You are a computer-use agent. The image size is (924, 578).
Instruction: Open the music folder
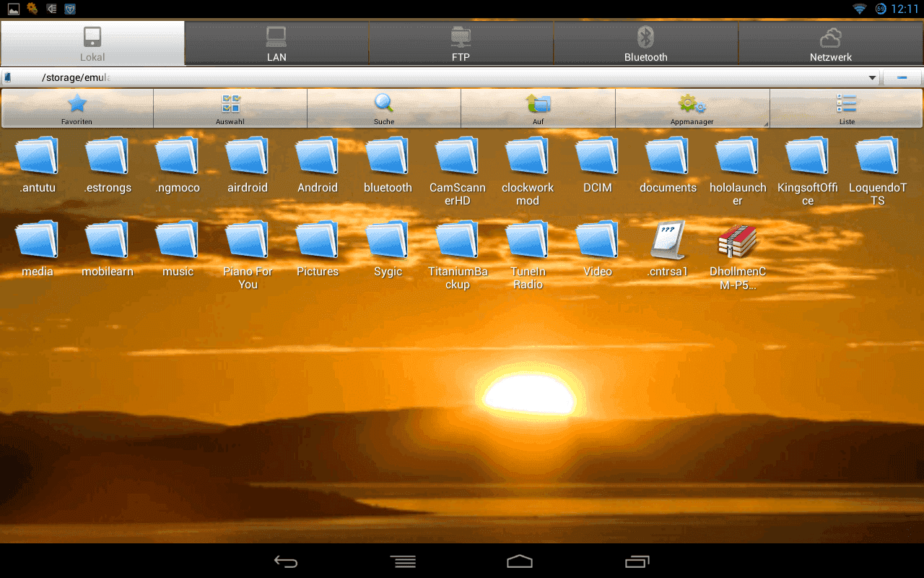[x=178, y=249]
